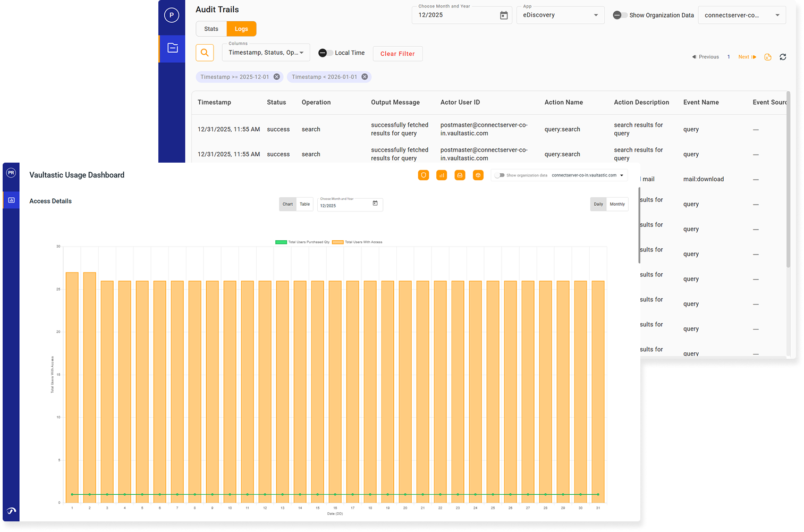Click the orange search icon button
The width and height of the screenshot is (804, 532).
(x=205, y=53)
